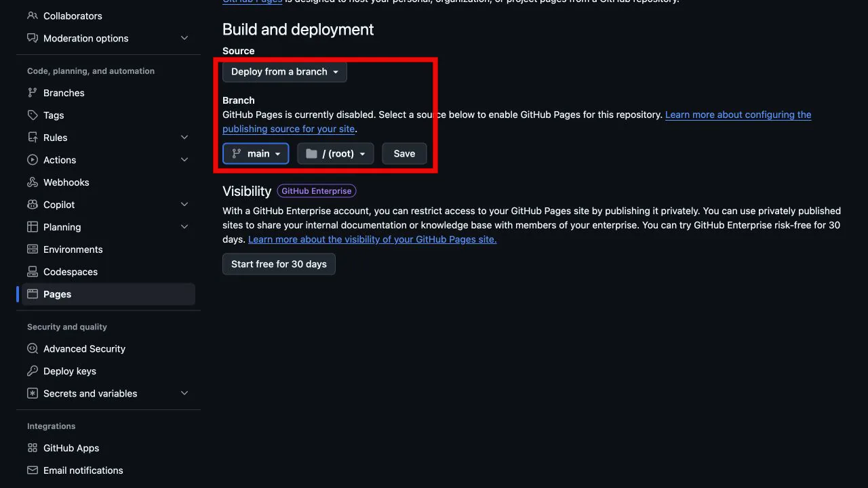This screenshot has width=868, height=488.
Task: Click the Security and quality section header
Action: [x=67, y=327]
